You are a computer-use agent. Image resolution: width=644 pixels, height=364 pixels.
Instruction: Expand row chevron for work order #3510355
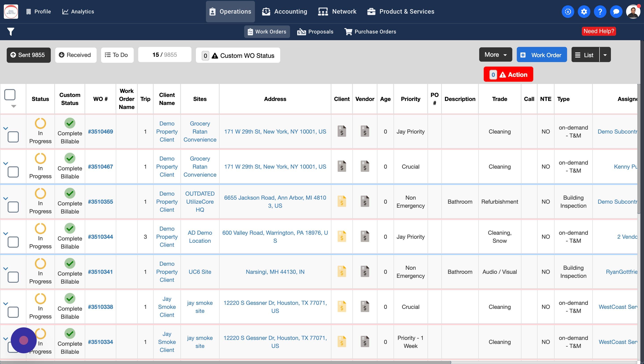(6, 199)
